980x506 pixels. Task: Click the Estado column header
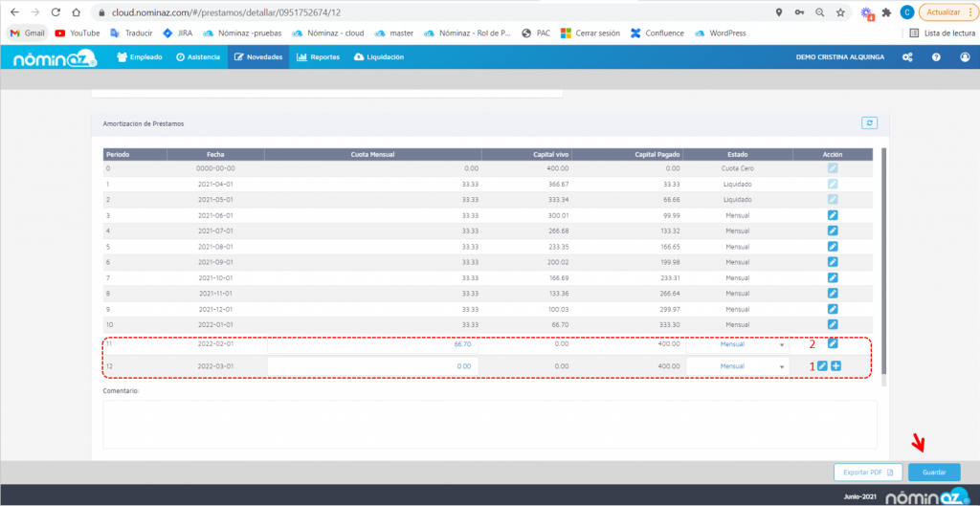(x=738, y=154)
